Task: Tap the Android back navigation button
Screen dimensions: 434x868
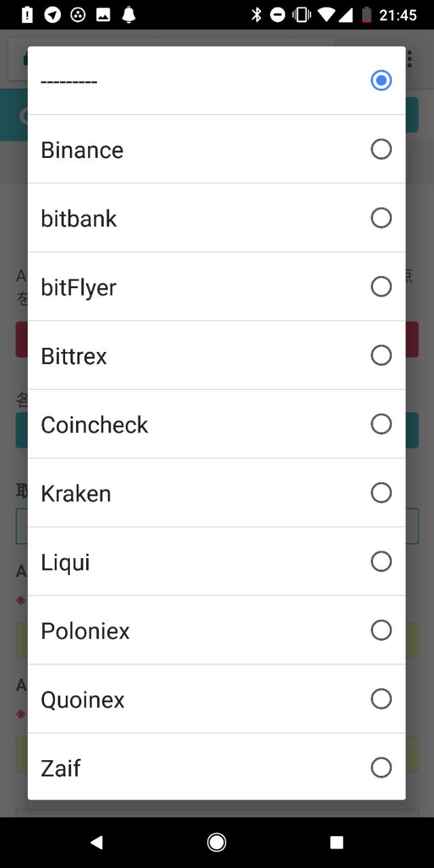Action: 97,842
